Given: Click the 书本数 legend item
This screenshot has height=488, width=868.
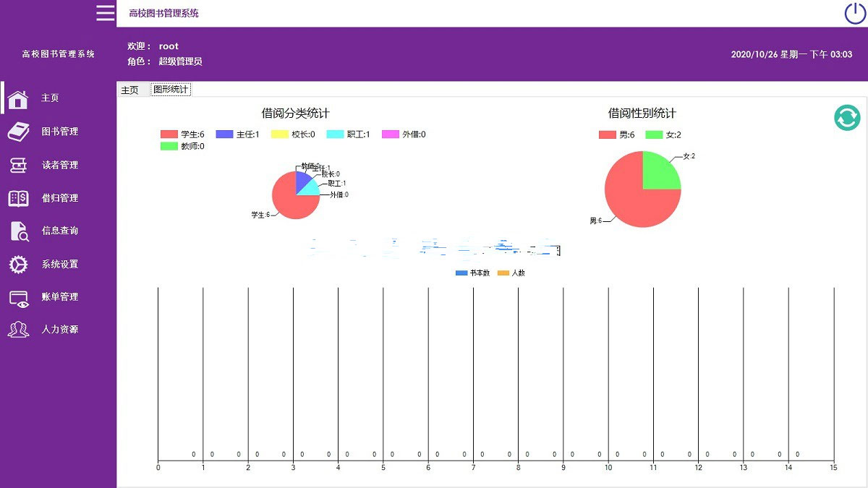Looking at the screenshot, I should [x=473, y=273].
